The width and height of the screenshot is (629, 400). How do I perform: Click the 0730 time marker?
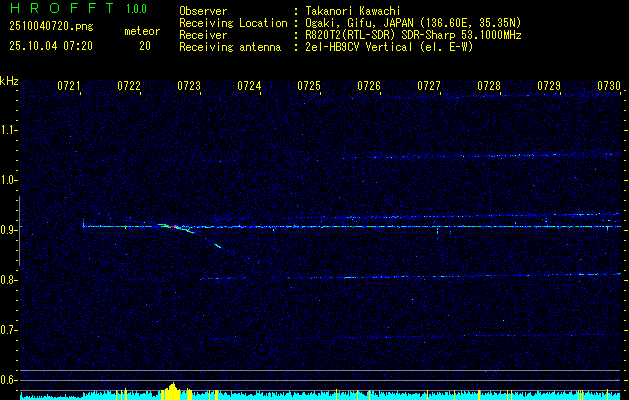pyautogui.click(x=609, y=86)
